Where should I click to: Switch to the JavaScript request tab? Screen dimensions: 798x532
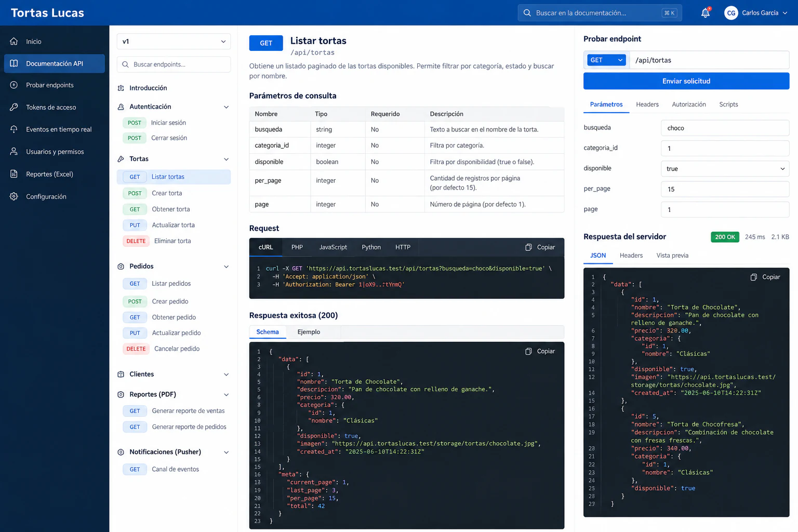click(333, 247)
